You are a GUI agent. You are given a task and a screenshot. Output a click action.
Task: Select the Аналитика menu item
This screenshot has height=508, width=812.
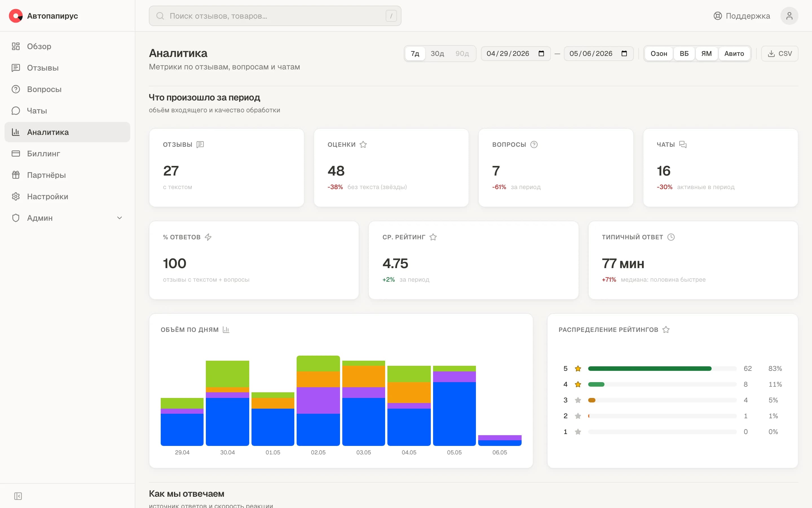pos(67,132)
